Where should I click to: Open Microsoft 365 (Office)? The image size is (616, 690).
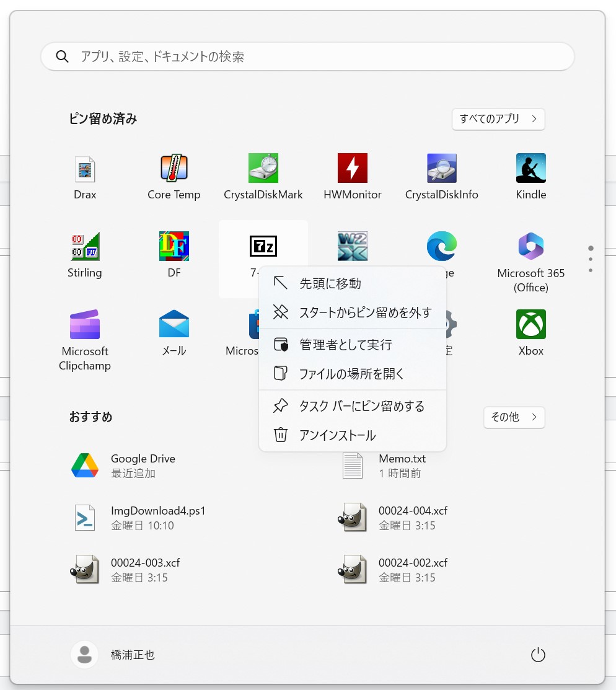[x=531, y=262]
